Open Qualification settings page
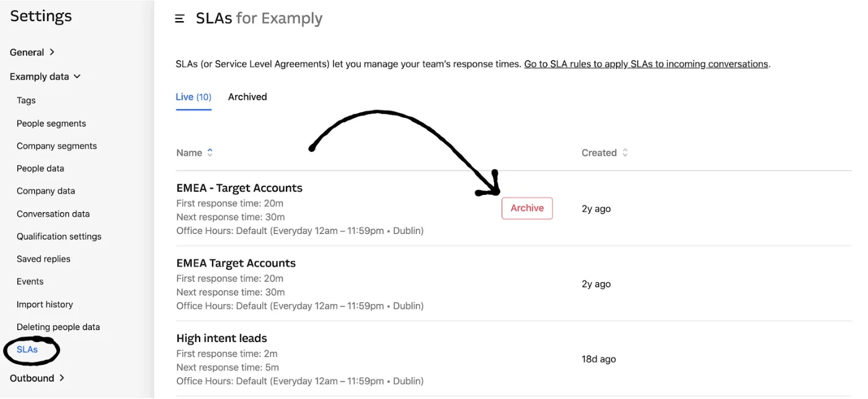Screen dimensions: 868x399 59,236
